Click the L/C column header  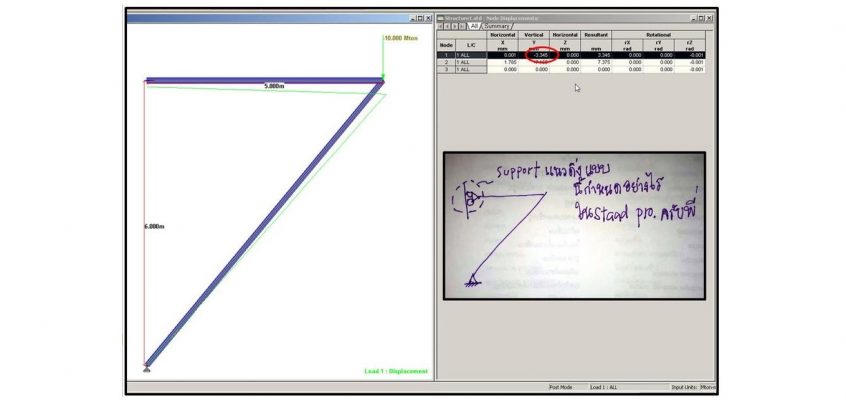(471, 45)
